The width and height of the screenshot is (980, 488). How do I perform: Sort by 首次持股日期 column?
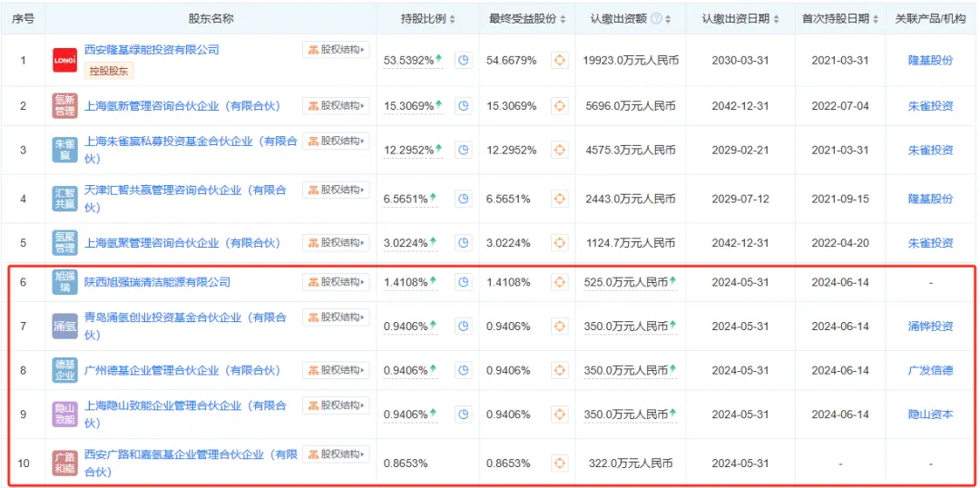876,19
